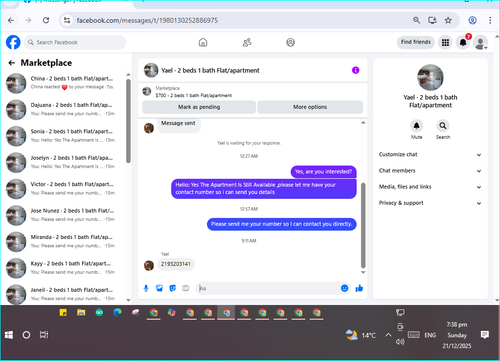The image size is (500, 361).
Task: Reload the page with the refresh icon
Action: 46,20
